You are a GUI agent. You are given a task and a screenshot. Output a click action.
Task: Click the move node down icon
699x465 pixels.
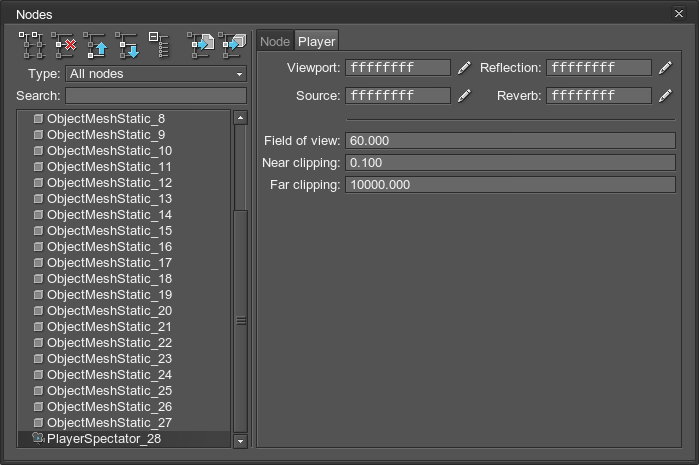tap(127, 44)
